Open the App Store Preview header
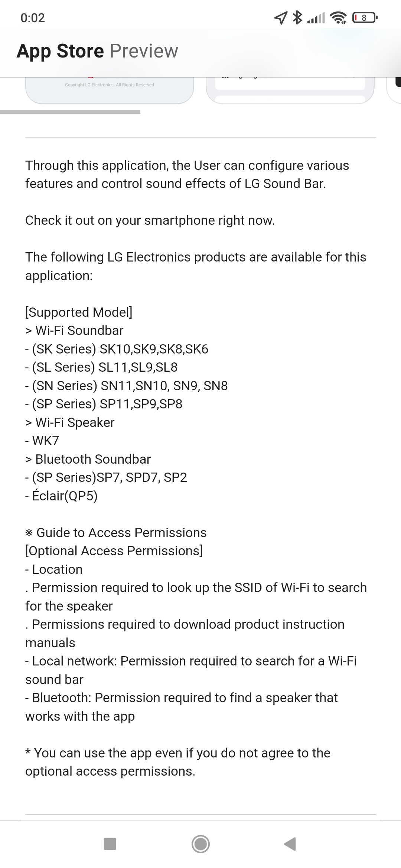 pyautogui.click(x=97, y=51)
